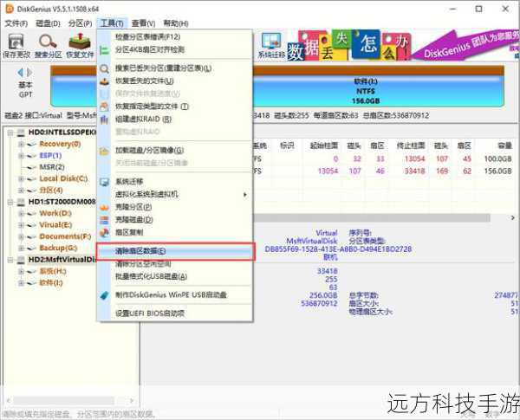
Task: Click the icon beside 扇区复制
Action: point(104,232)
